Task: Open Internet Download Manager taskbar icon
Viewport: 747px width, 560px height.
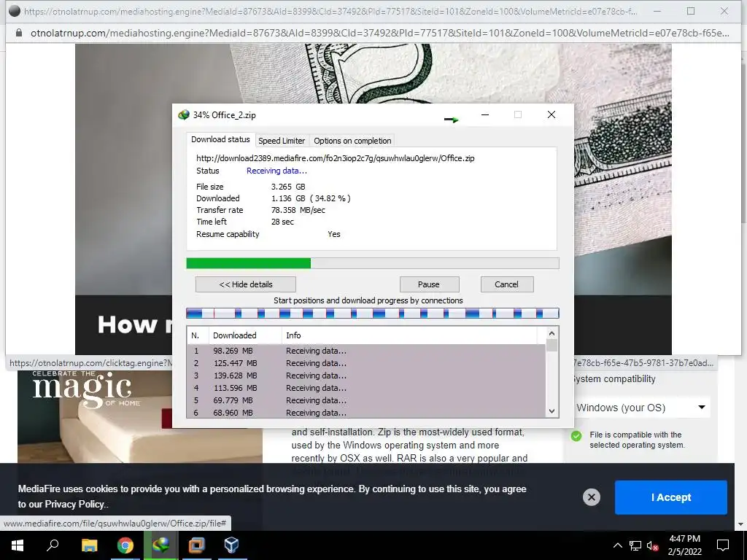Action: 160,545
